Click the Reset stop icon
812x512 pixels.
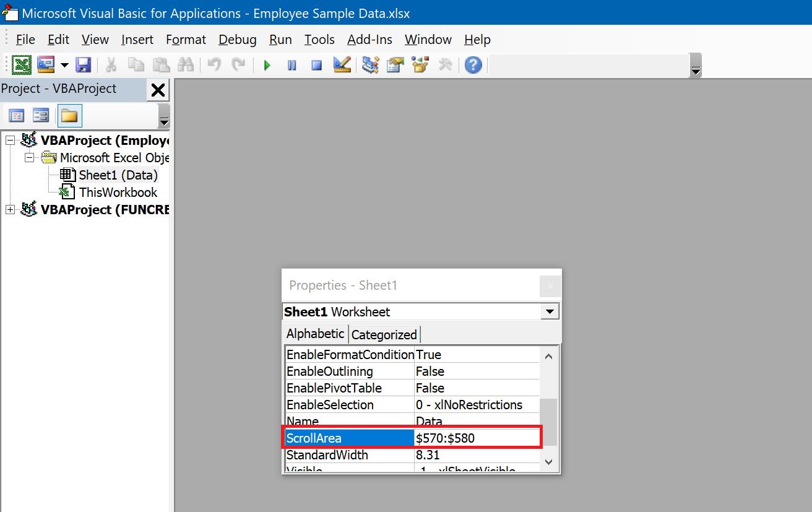pyautogui.click(x=316, y=65)
